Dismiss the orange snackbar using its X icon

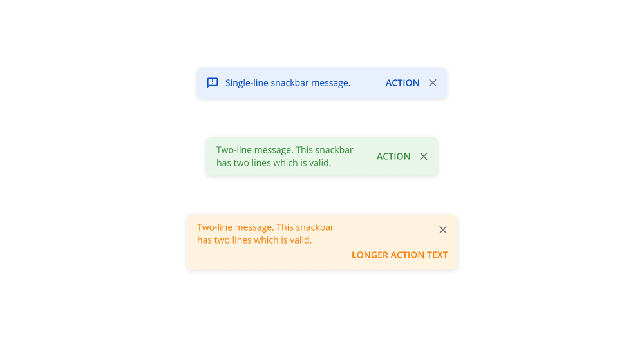click(x=443, y=229)
